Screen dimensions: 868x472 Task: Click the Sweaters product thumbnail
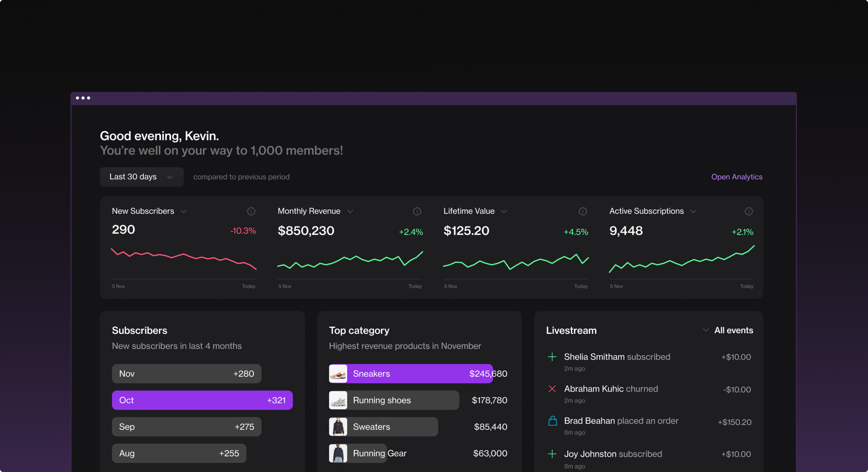point(338,427)
